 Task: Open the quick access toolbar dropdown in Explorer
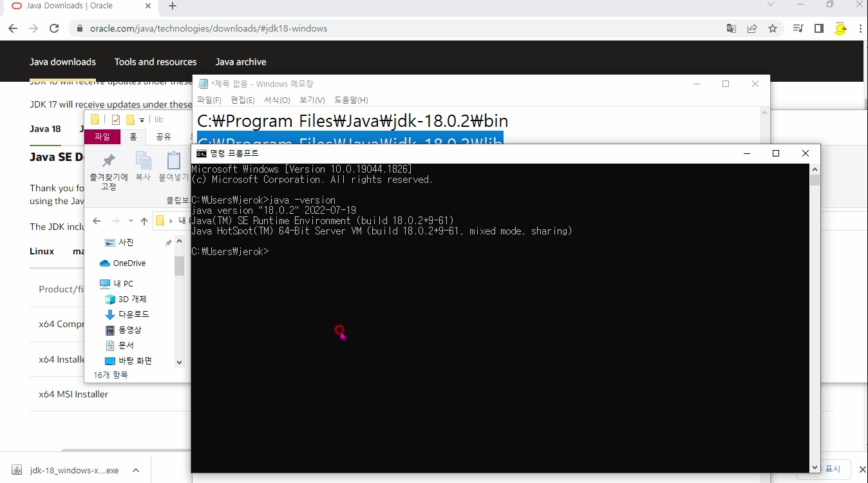click(142, 120)
